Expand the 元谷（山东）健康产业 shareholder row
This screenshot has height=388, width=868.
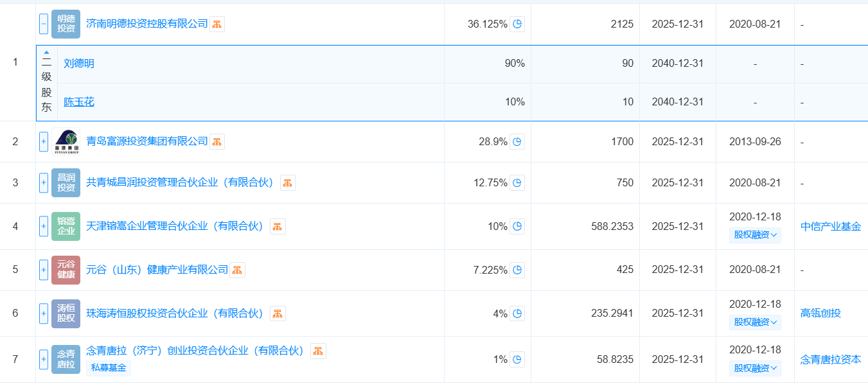tap(44, 270)
